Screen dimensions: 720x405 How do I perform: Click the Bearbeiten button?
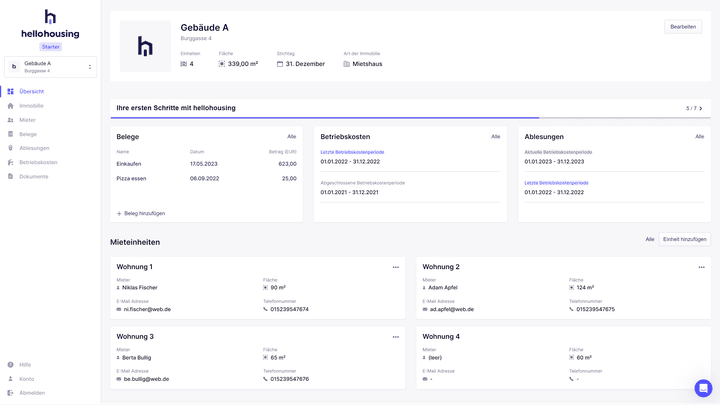[683, 27]
